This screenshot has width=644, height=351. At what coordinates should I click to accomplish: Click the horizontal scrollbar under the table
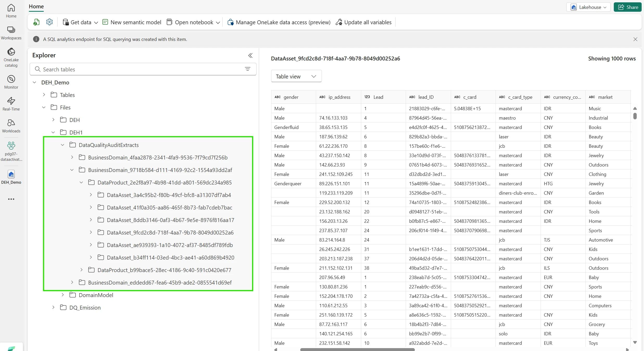357,349
